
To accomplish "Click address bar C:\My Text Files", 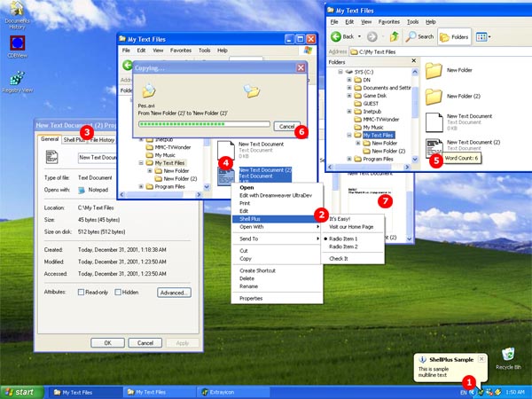I will tap(441, 52).
